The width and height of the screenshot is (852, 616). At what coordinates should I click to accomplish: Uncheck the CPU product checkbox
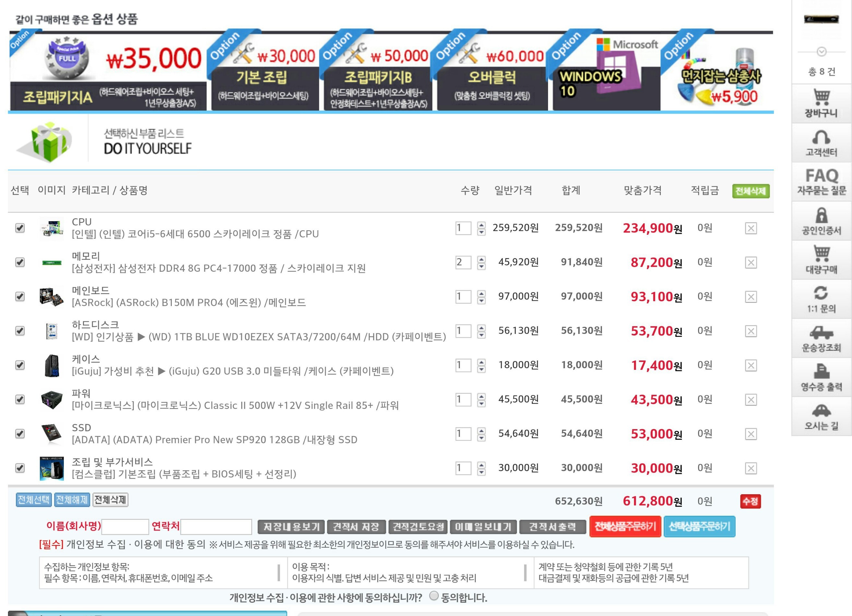[x=20, y=228]
